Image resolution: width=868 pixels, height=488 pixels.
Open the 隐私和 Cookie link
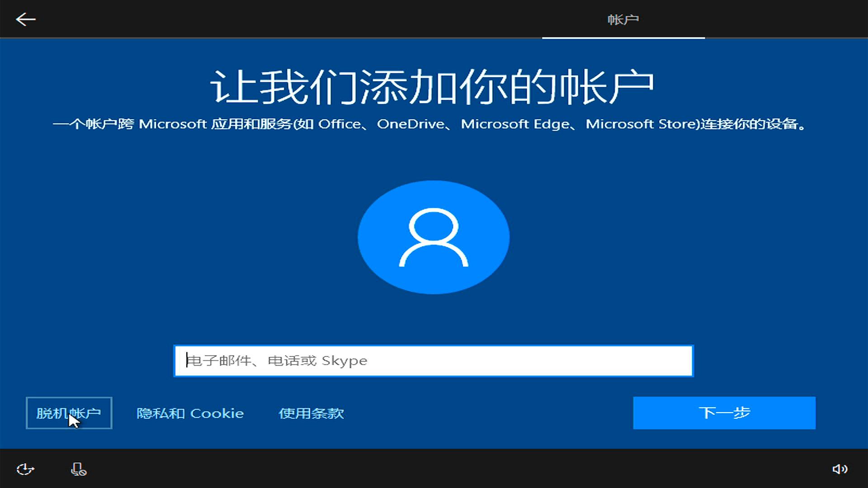tap(190, 413)
